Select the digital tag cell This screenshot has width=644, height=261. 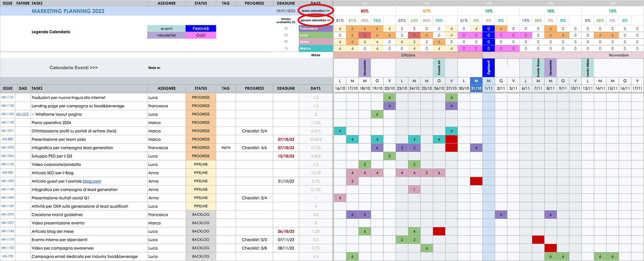pos(226,148)
